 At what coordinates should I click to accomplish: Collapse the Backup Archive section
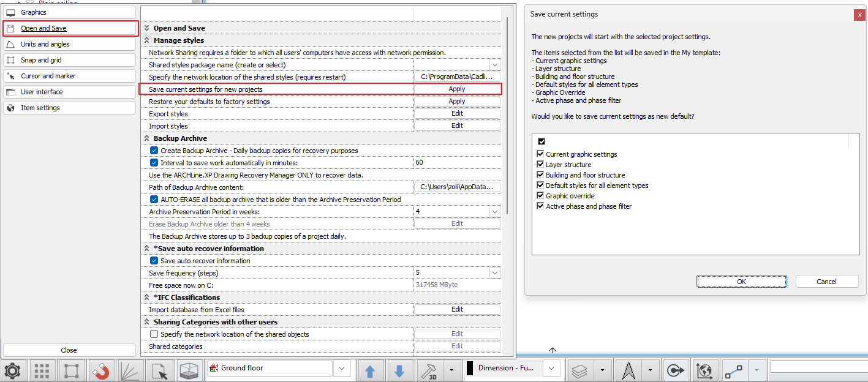[147, 138]
